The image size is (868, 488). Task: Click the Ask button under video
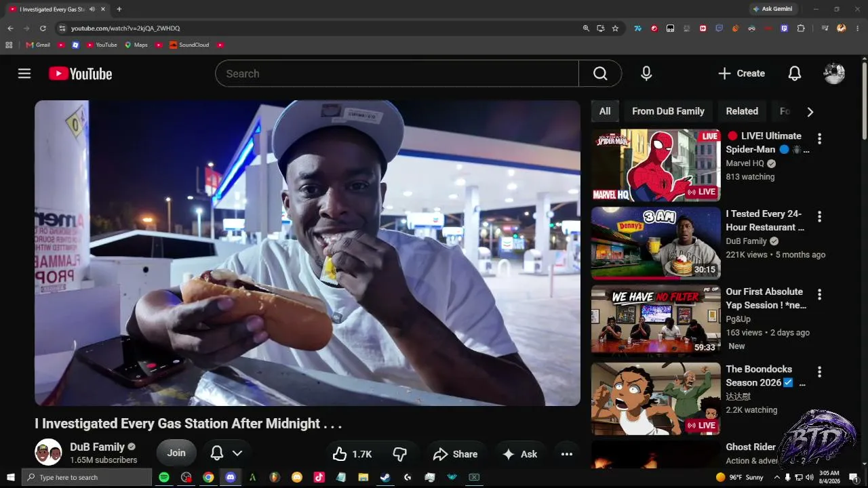point(519,454)
